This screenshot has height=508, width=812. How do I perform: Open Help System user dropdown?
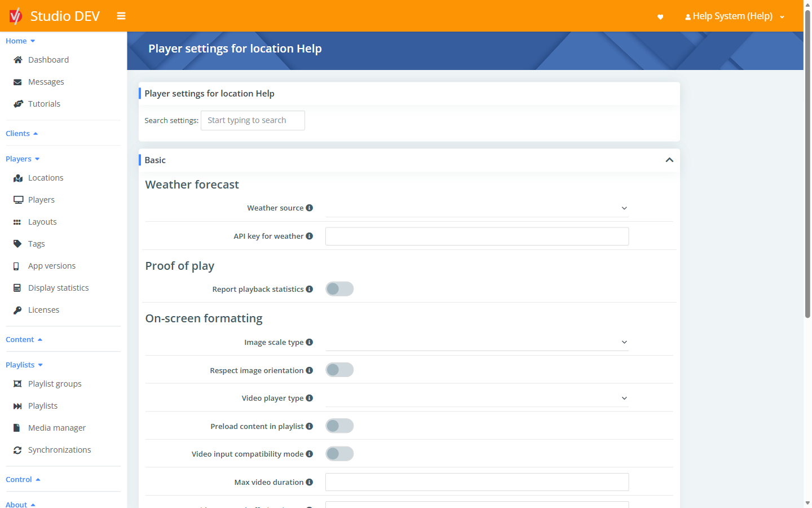tap(735, 16)
